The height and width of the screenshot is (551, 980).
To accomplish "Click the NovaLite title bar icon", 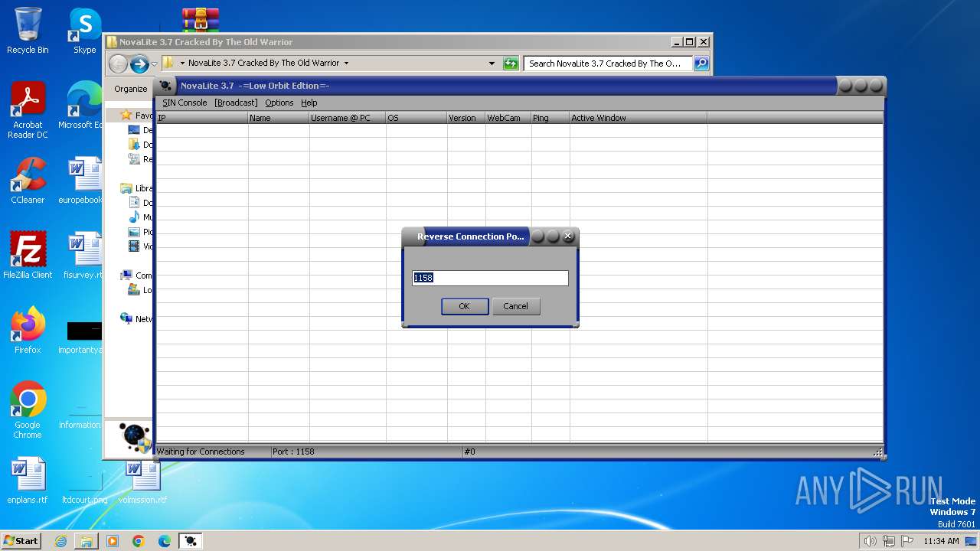I will click(165, 86).
